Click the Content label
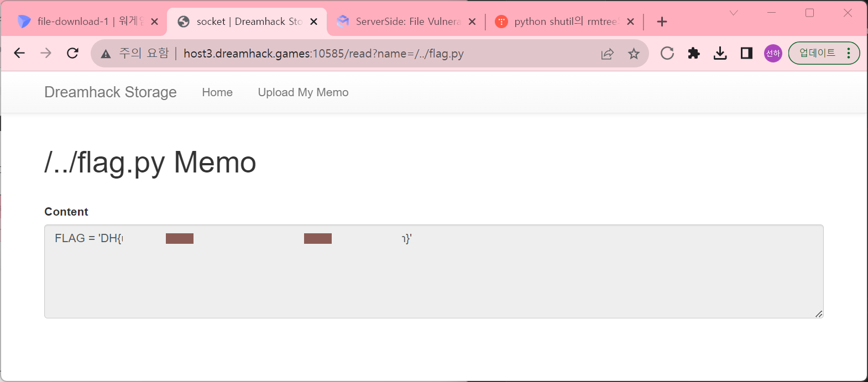 point(66,212)
